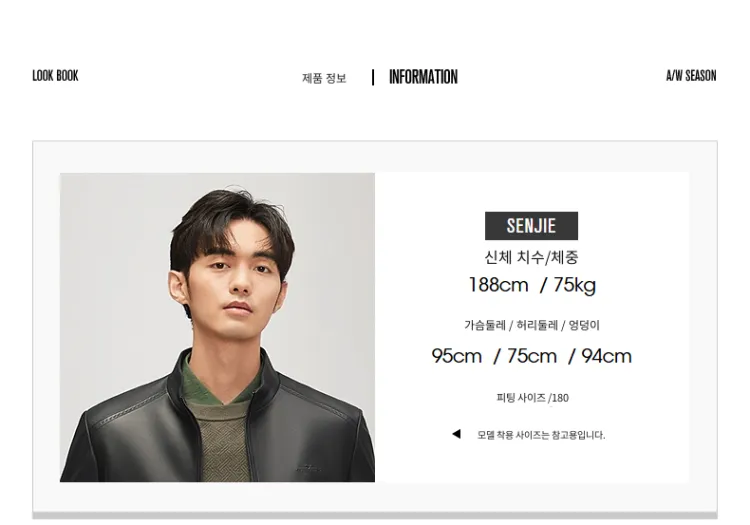Click the 95cm chest measurement value
Screen dimensions: 750x525
pyautogui.click(x=456, y=356)
